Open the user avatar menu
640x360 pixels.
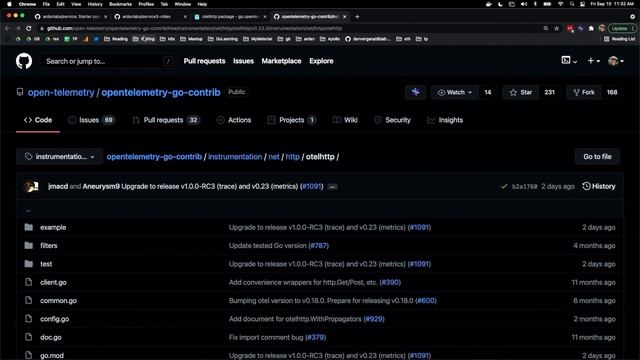616,61
